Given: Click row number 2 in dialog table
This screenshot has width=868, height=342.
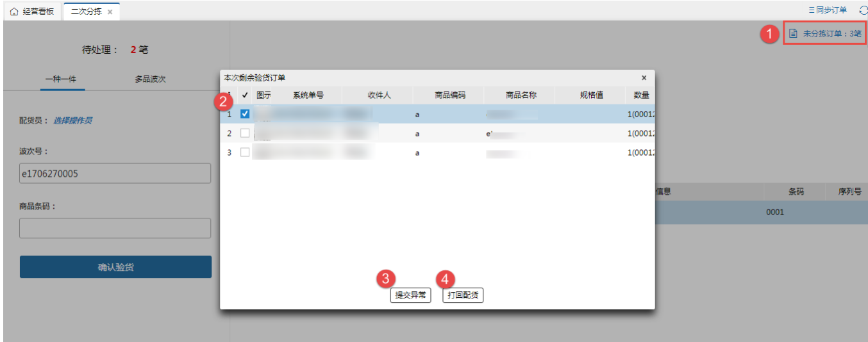Looking at the screenshot, I should click(230, 133).
